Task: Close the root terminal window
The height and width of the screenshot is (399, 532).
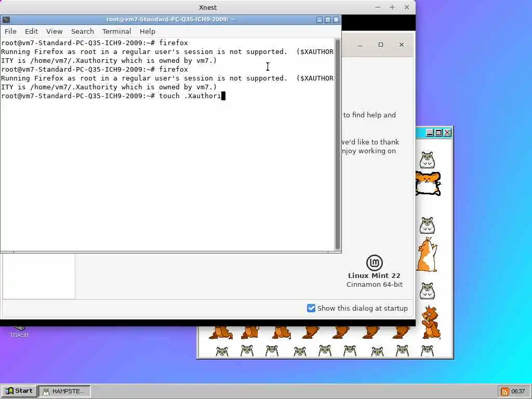Action: [x=336, y=20]
